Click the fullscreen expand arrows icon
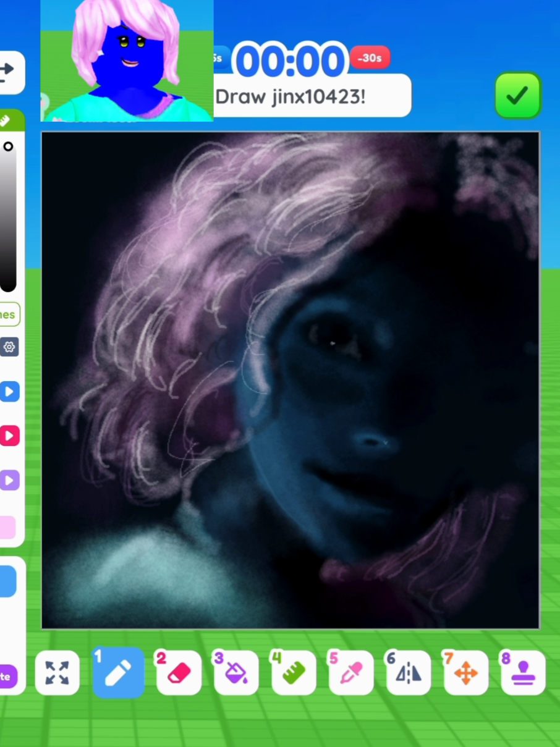This screenshot has height=747, width=560. tap(57, 672)
